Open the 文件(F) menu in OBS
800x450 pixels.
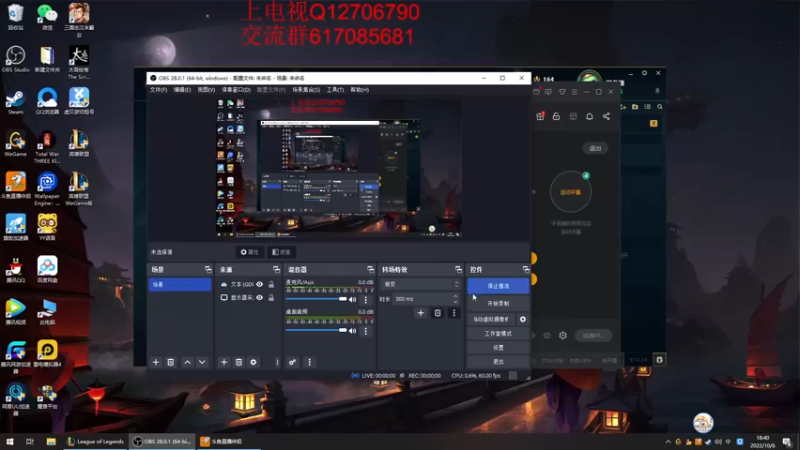tap(158, 90)
